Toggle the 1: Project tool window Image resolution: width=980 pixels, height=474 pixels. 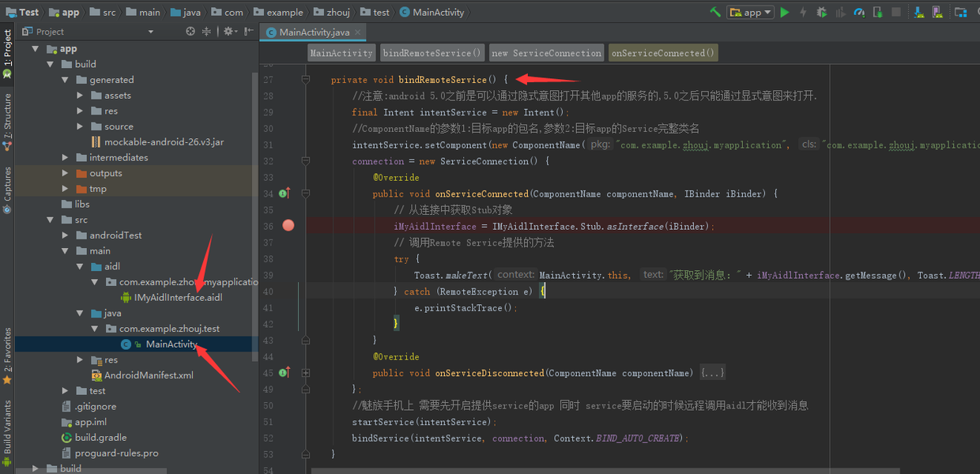click(7, 55)
